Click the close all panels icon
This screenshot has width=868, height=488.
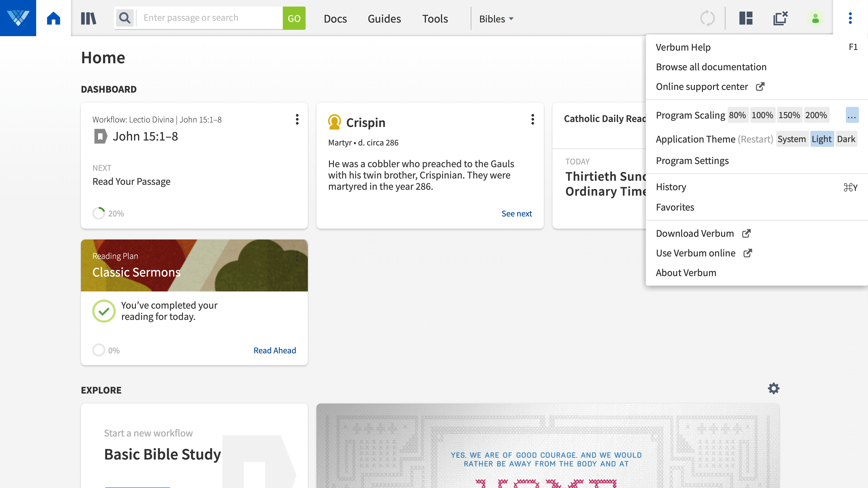point(780,18)
